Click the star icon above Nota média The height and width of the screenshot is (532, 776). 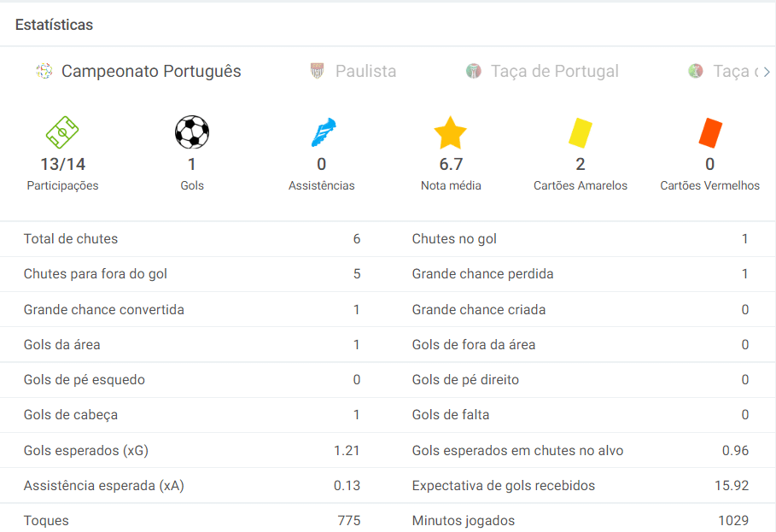tap(451, 132)
